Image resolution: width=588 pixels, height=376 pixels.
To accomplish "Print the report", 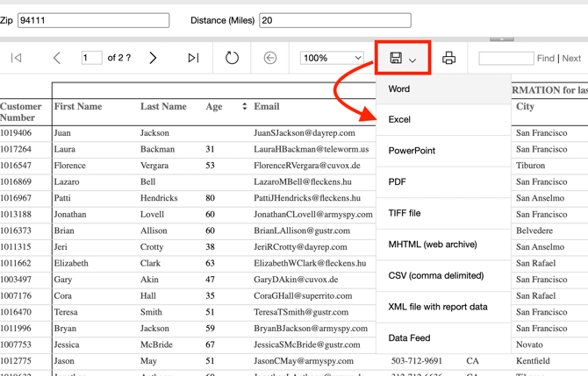I will (448, 59).
